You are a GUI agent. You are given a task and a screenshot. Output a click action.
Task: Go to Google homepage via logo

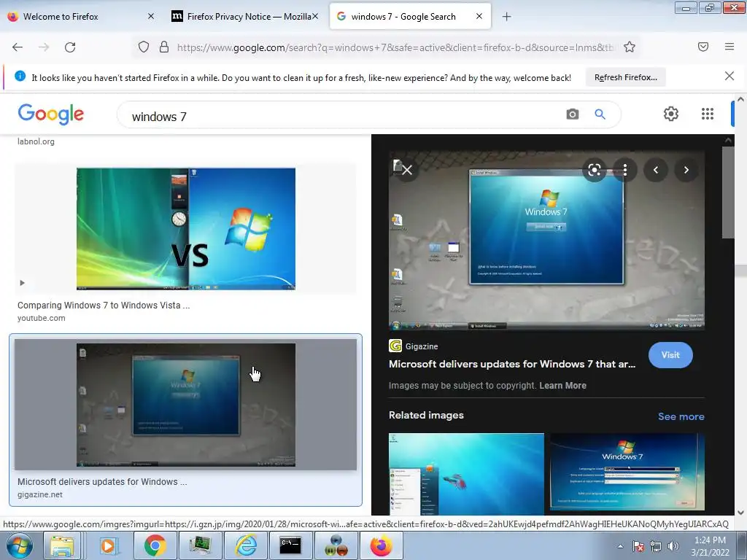tap(51, 114)
